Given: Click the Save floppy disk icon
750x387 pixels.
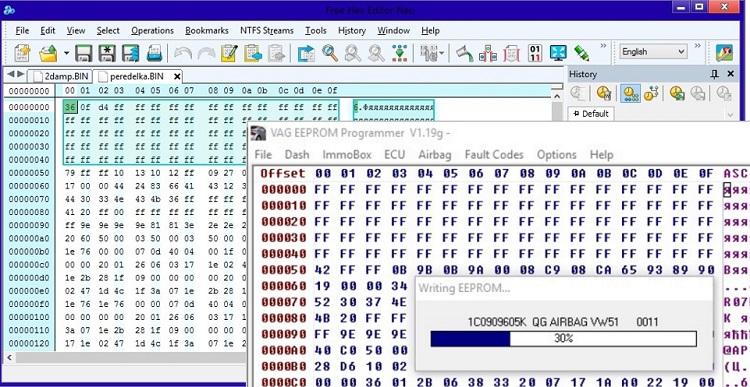Looking at the screenshot, I should pyautogui.click(x=84, y=53).
